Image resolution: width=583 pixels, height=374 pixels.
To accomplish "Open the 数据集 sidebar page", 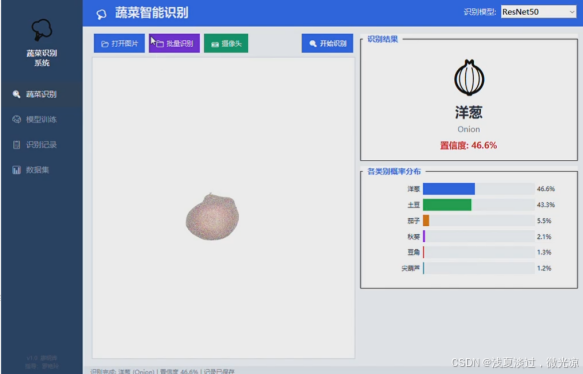I will [42, 170].
